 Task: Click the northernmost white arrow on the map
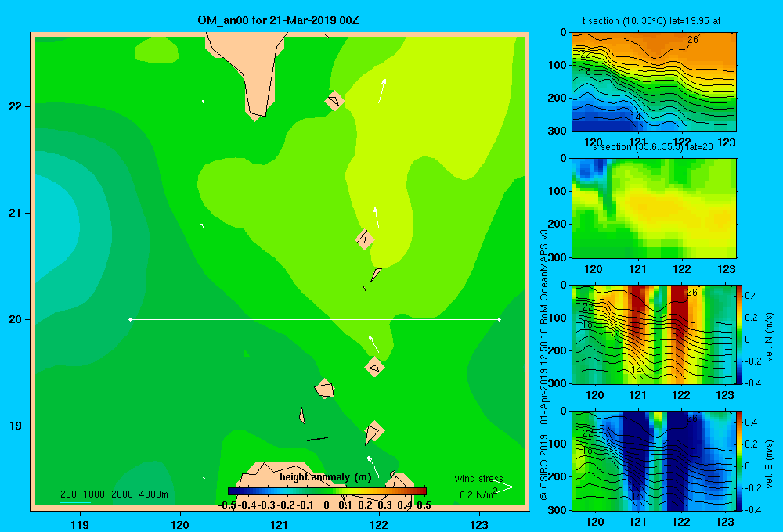[382, 91]
